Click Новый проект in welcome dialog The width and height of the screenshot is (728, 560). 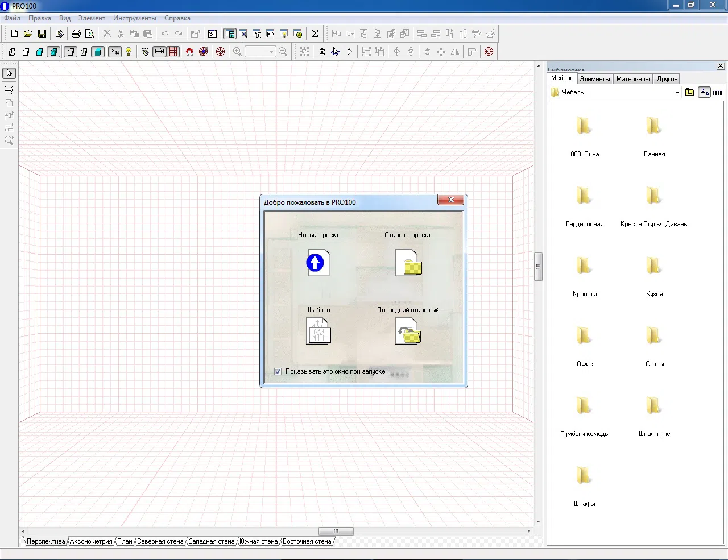pos(318,263)
